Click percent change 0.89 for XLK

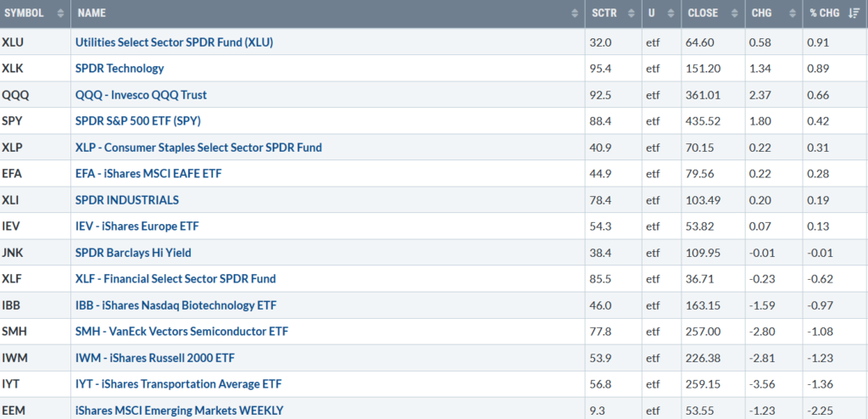pyautogui.click(x=819, y=69)
